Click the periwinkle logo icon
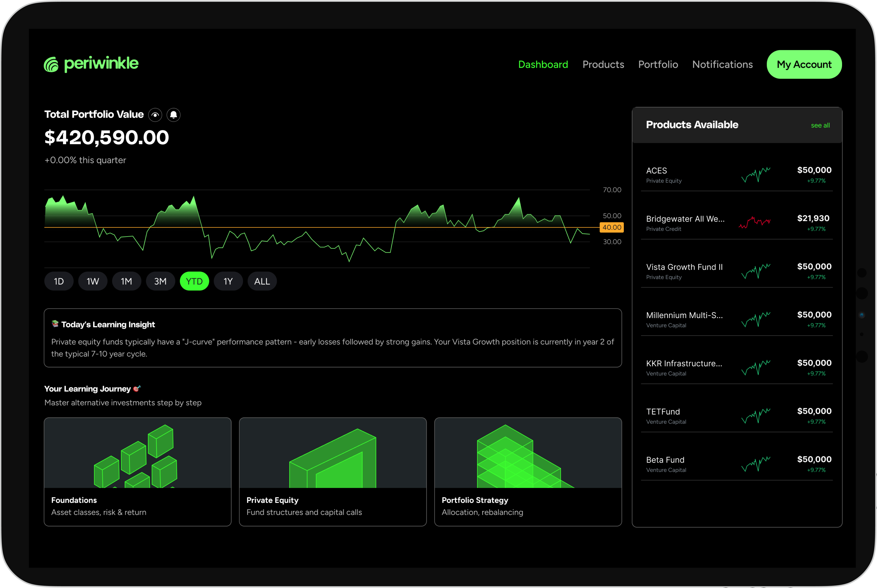 click(51, 64)
